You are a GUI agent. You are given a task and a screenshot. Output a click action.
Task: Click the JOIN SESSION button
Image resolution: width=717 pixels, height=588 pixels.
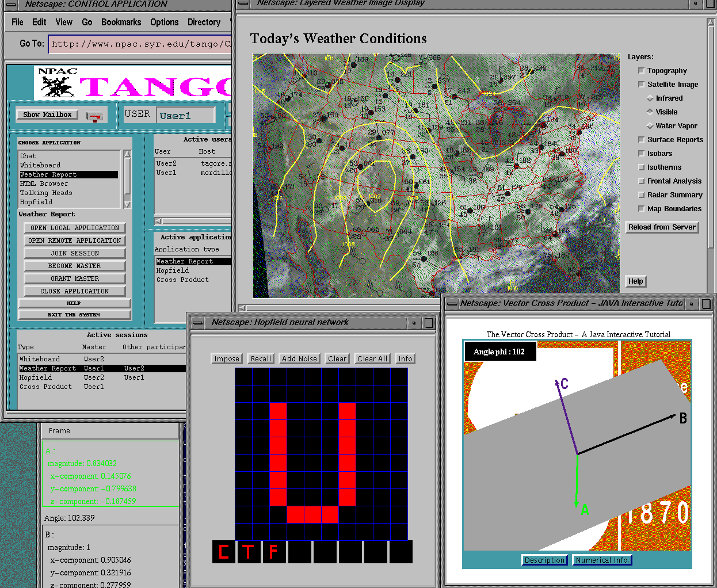(x=75, y=253)
